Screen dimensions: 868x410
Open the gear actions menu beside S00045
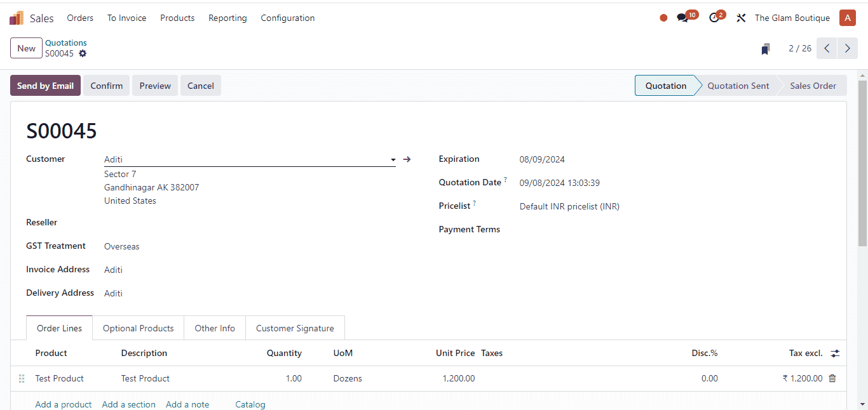tap(83, 54)
